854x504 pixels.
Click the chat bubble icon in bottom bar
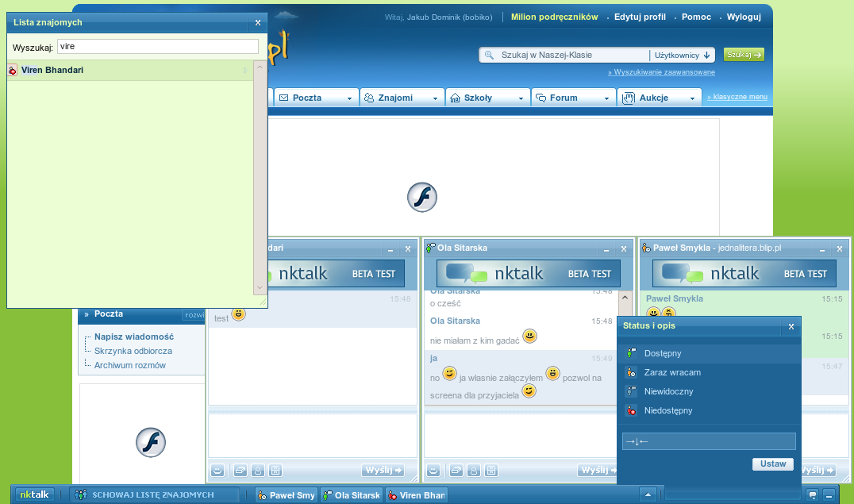[x=813, y=495]
